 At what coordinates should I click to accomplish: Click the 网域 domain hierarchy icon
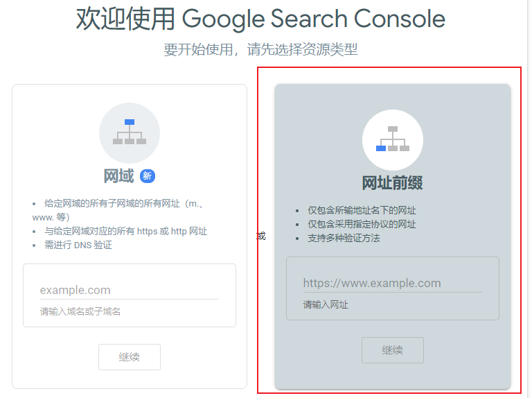coord(130,132)
